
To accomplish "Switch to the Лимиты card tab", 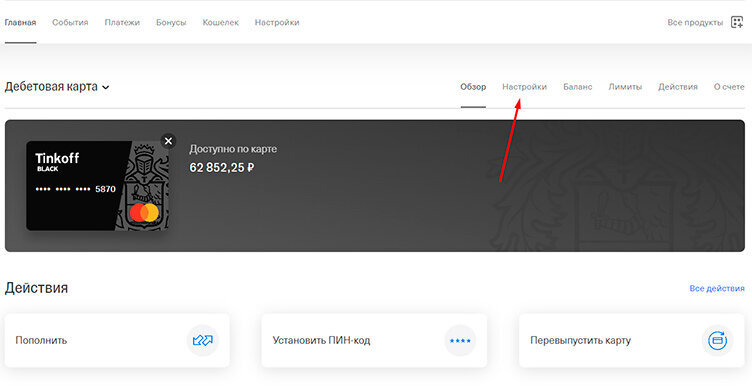I will pos(625,87).
